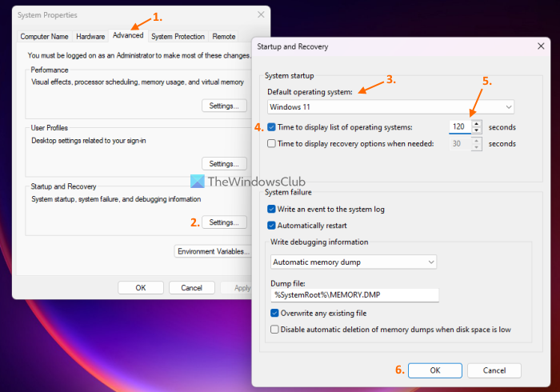Toggle Overwrite any existing file checkbox
Viewport: 560px width, 392px height.
coord(274,313)
